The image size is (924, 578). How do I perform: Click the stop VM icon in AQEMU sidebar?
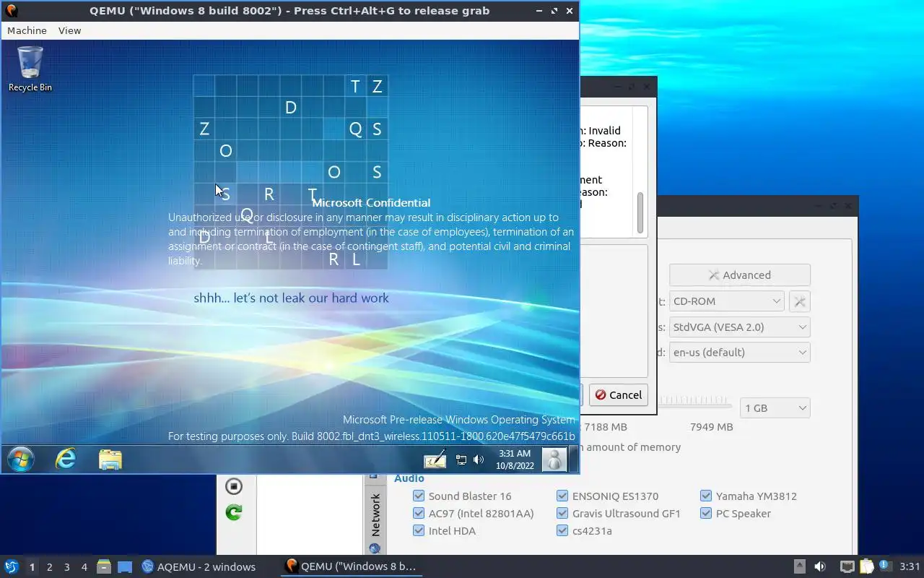[233, 486]
